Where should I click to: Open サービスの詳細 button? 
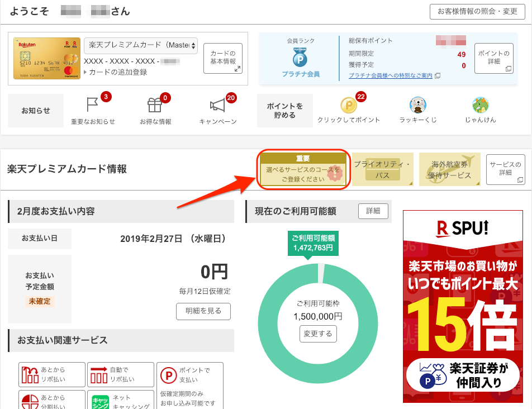point(506,169)
